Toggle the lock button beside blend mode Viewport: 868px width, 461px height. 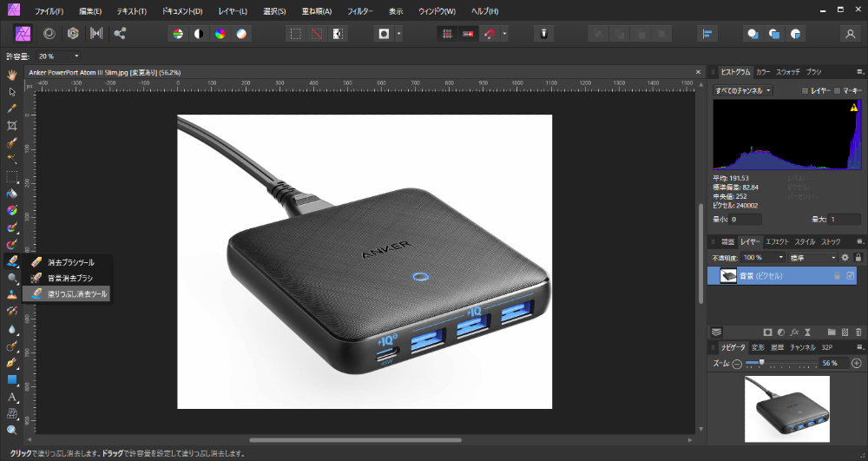858,257
